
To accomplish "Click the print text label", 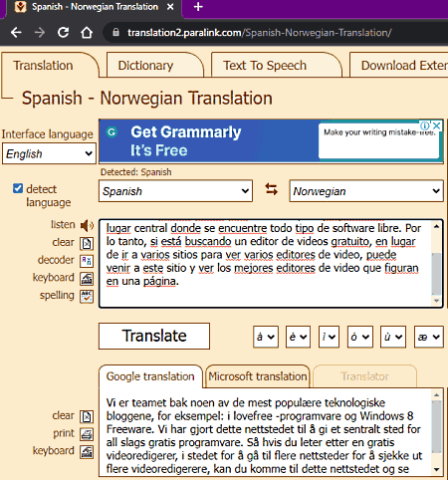I will (64, 433).
